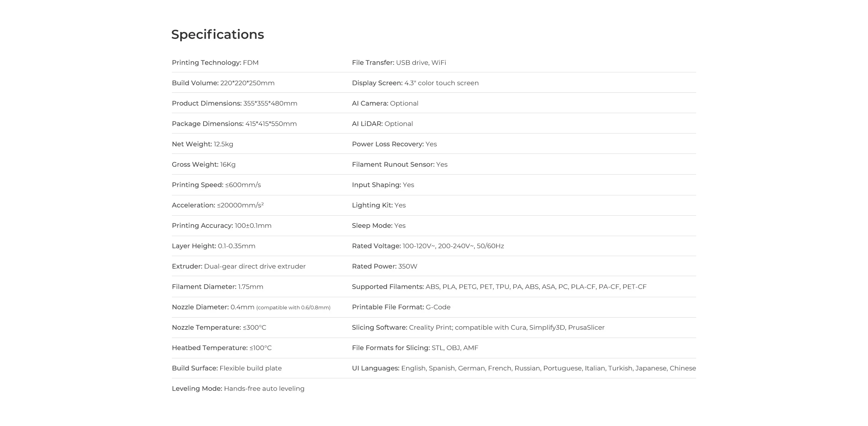Click the Net Weight 12.5kg entry
The height and width of the screenshot is (426, 868).
[x=202, y=144]
